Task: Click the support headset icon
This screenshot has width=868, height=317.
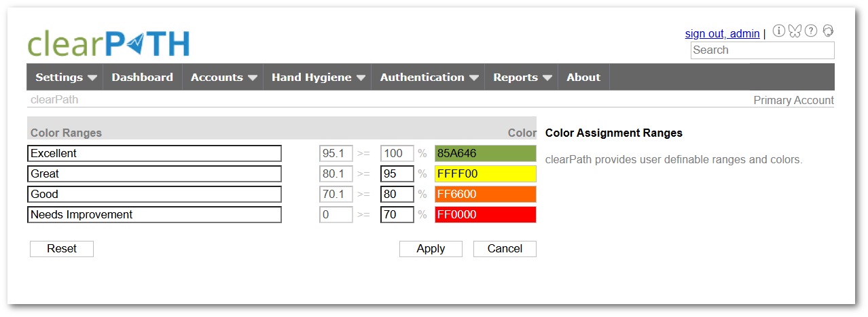Action: [828, 31]
